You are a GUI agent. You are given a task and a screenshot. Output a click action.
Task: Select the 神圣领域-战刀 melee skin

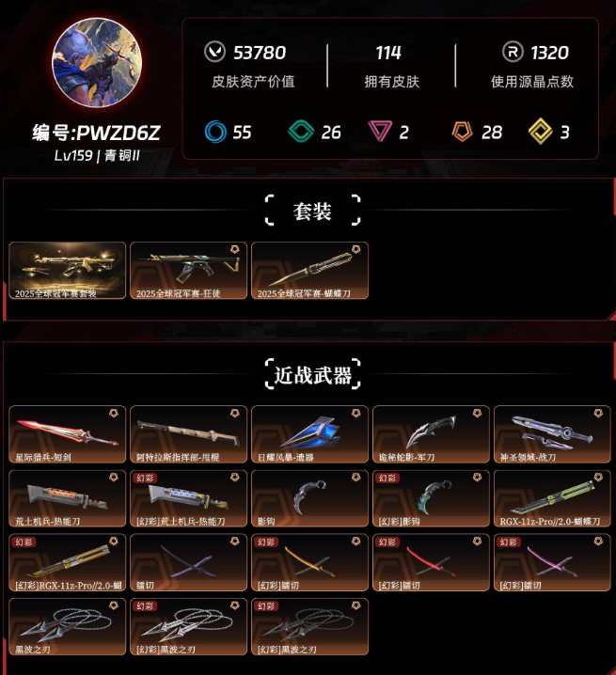coord(552,434)
